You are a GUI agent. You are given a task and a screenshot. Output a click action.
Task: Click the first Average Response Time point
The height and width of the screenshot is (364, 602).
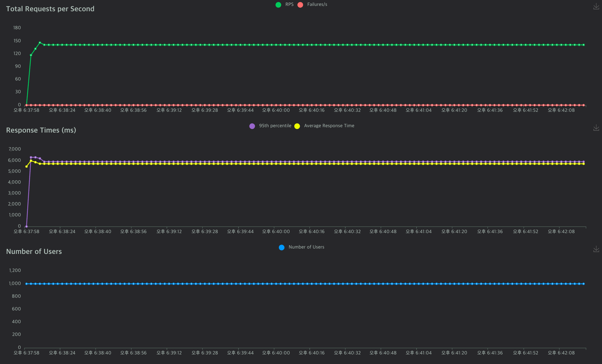[x=26, y=167]
